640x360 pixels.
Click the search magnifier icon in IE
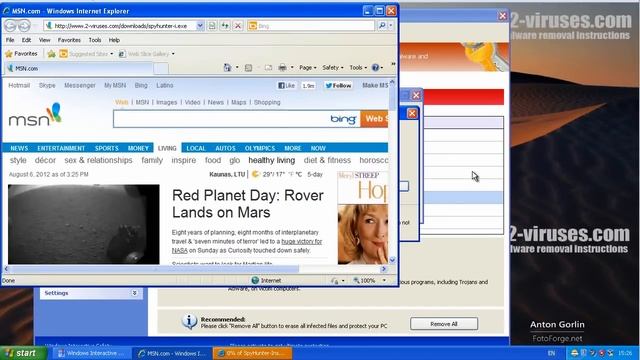click(382, 26)
